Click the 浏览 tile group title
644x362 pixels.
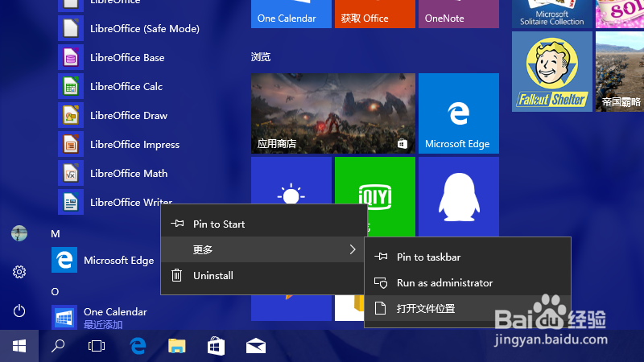(261, 57)
